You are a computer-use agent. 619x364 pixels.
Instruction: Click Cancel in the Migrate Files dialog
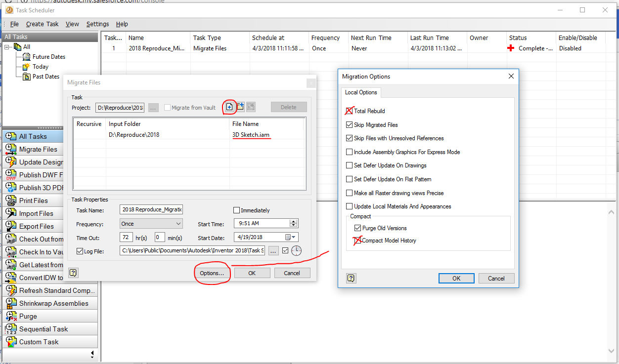[292, 273]
